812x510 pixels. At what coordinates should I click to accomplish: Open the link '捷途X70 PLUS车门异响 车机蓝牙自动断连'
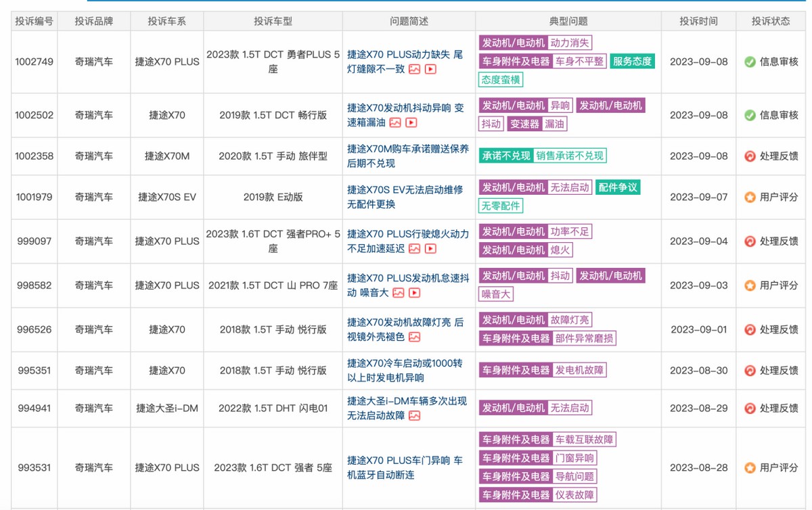pyautogui.click(x=405, y=467)
